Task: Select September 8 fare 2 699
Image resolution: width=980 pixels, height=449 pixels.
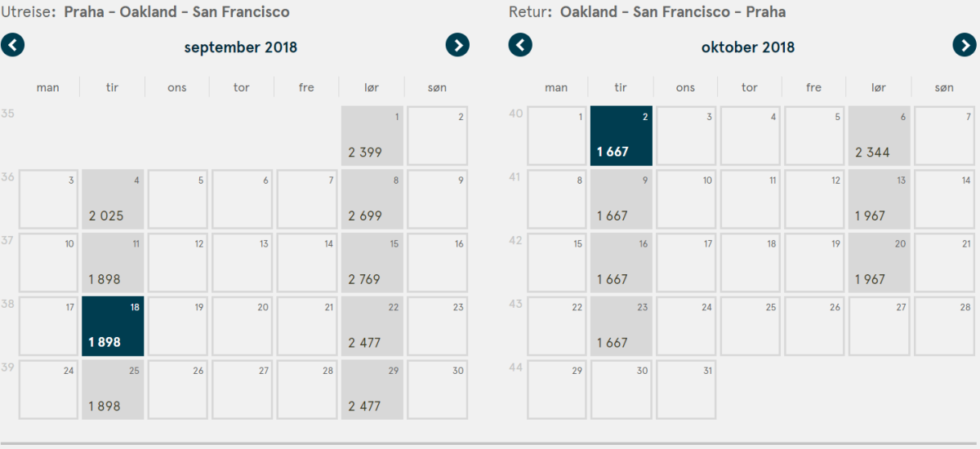Action: [372, 199]
